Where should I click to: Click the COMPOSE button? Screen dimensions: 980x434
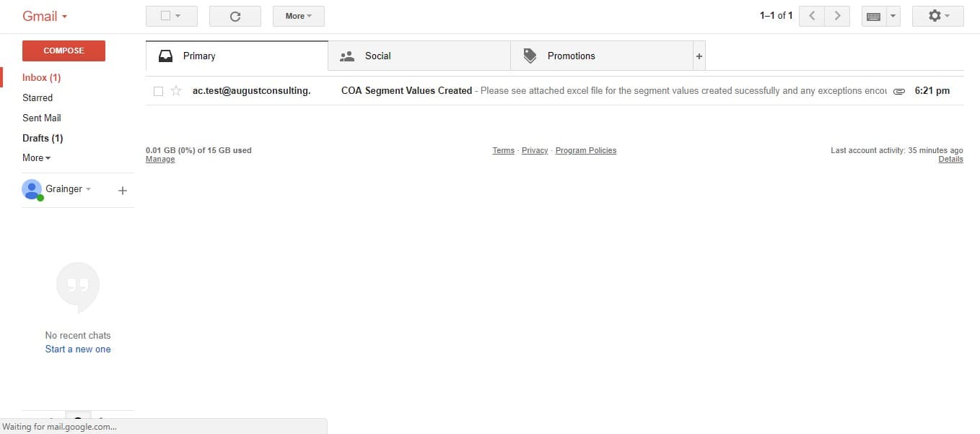pos(64,51)
